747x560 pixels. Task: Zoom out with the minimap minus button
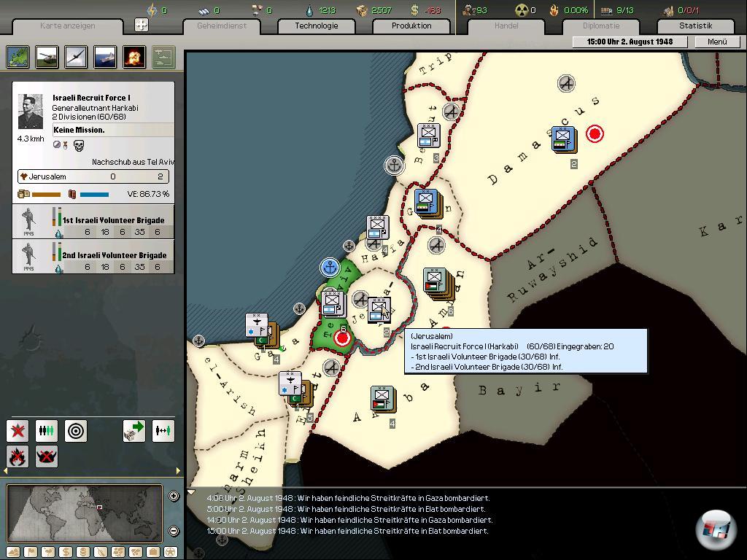click(174, 531)
